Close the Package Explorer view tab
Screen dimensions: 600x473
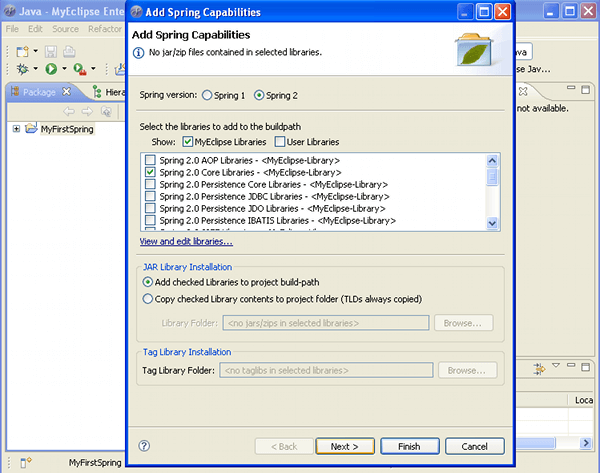[67, 91]
